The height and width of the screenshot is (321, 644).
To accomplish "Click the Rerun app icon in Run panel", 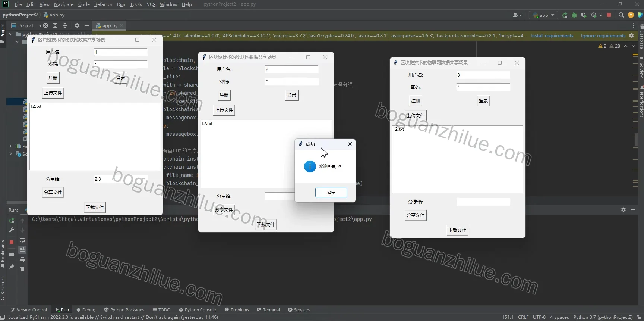I will coord(12,221).
